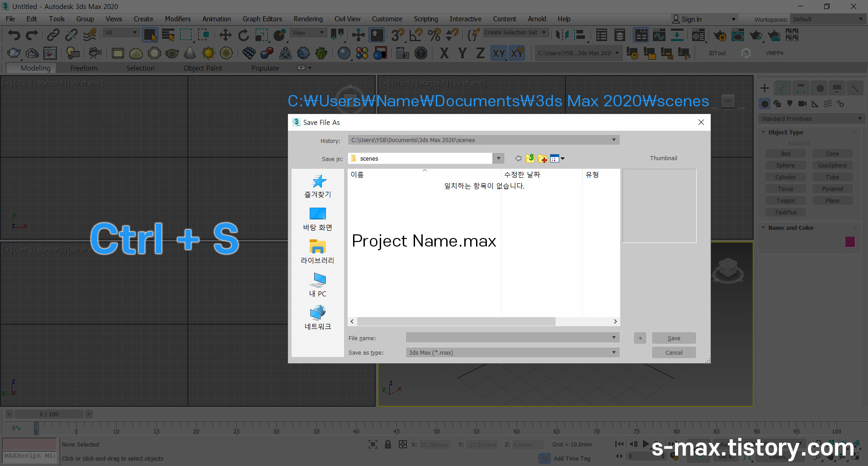This screenshot has height=466, width=868.
Task: Click the object color swatch
Action: [850, 242]
